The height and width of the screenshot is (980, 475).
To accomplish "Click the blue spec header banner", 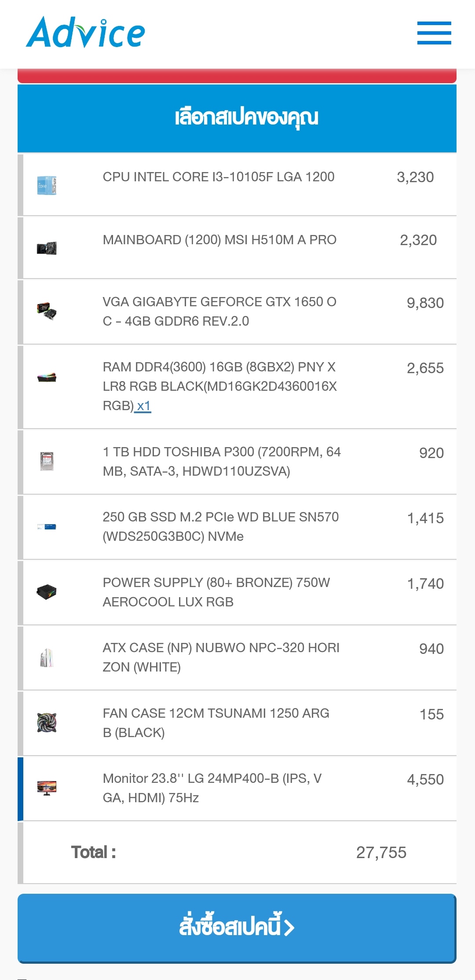I will (x=237, y=118).
